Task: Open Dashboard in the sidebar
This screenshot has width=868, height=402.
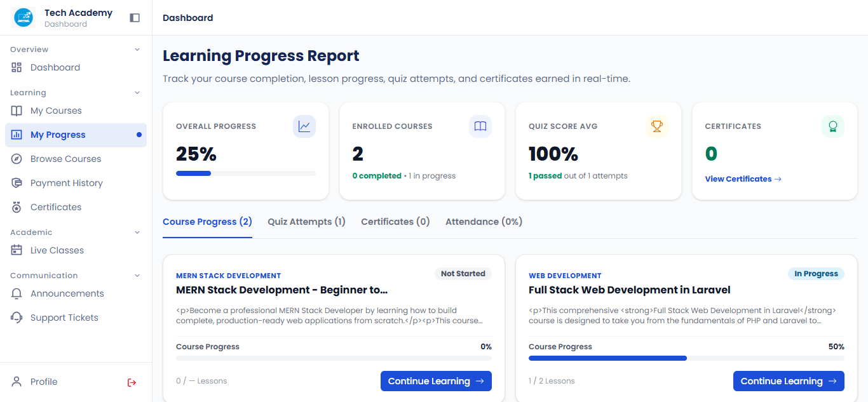Action: (x=76, y=67)
